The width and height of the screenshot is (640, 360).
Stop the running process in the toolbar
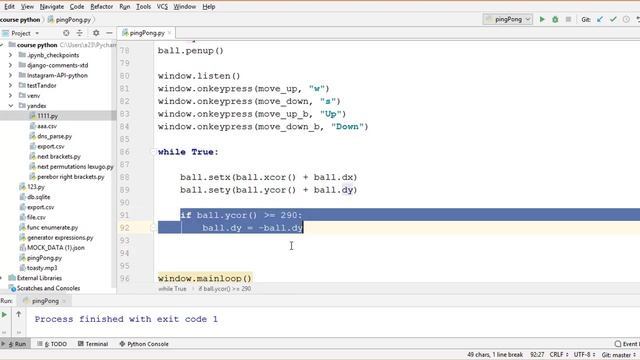tap(568, 19)
